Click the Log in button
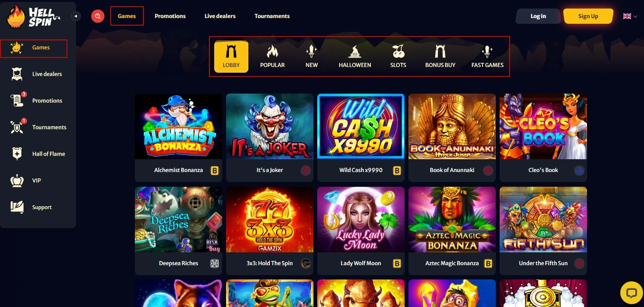644x307 pixels. pos(538,16)
